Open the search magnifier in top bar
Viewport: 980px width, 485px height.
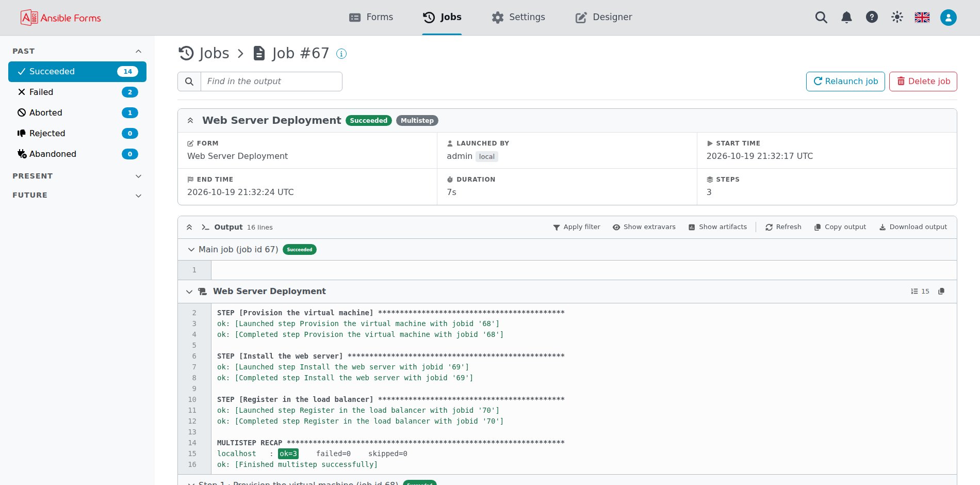point(821,18)
